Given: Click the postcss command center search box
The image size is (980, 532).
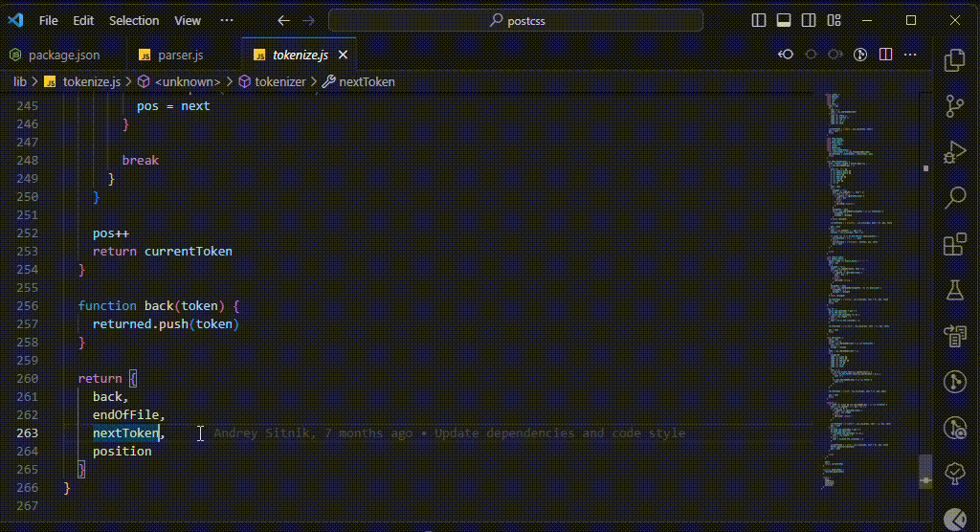Looking at the screenshot, I should 516,21.
